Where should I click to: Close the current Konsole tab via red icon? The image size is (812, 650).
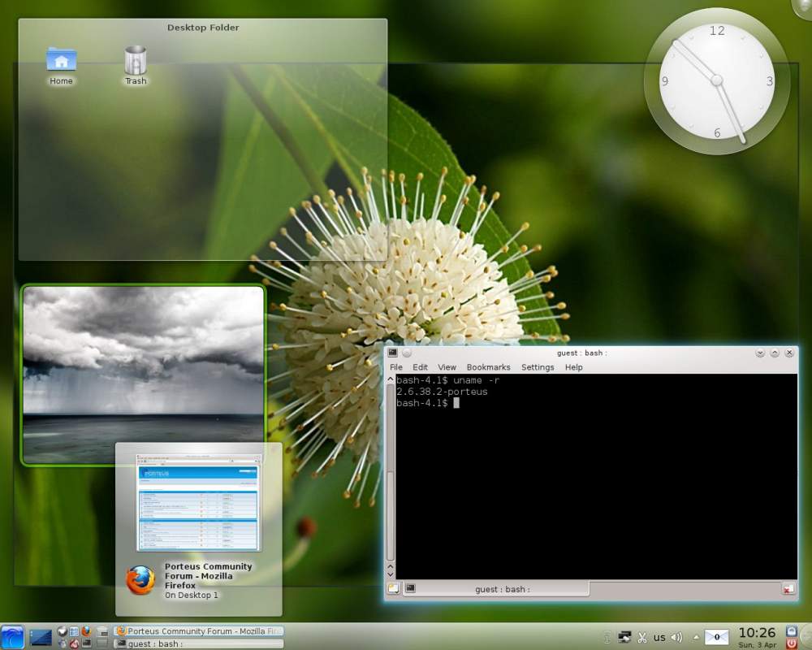tap(788, 588)
